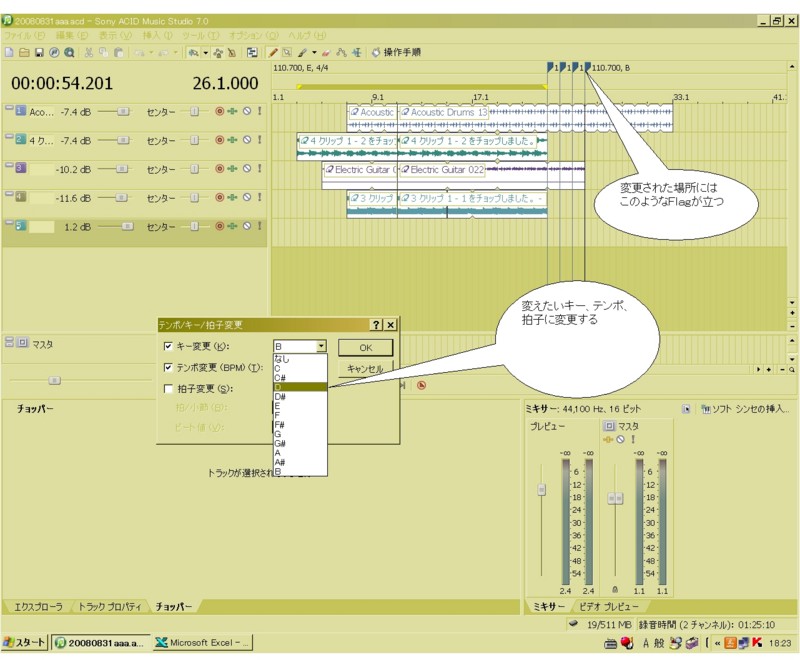This screenshot has width=800, height=660.
Task: Choose F# in the key dropdown list
Action: coord(300,424)
